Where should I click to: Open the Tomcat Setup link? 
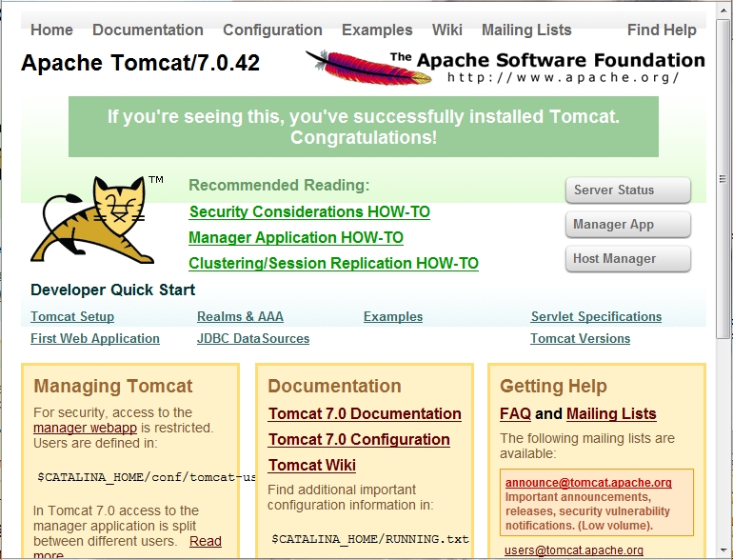coord(72,317)
